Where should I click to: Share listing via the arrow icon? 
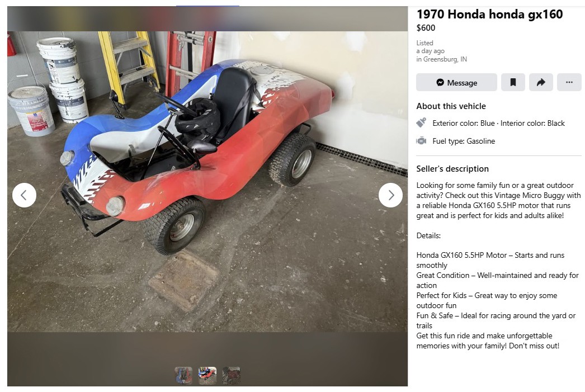(541, 82)
